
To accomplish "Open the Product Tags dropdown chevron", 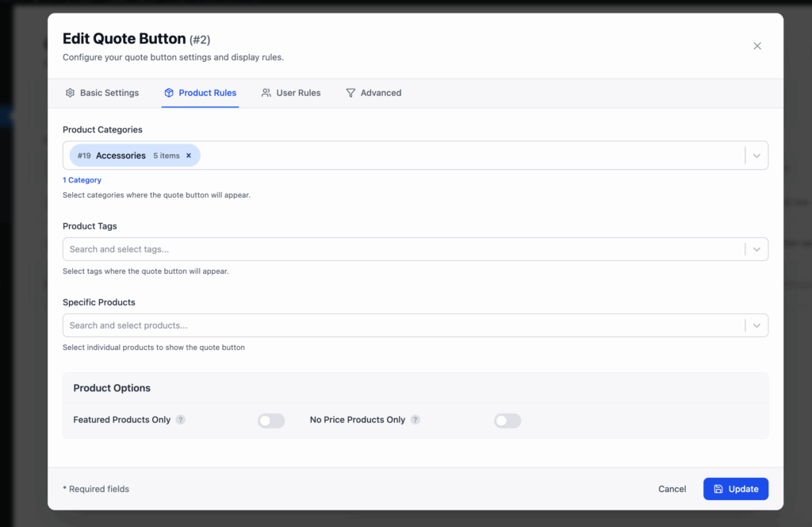I will [756, 249].
